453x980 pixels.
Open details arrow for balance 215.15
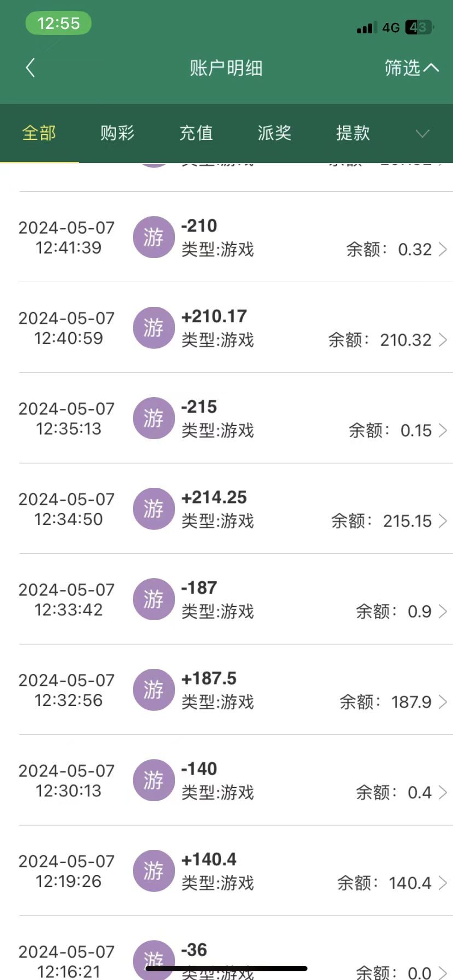pyautogui.click(x=443, y=521)
